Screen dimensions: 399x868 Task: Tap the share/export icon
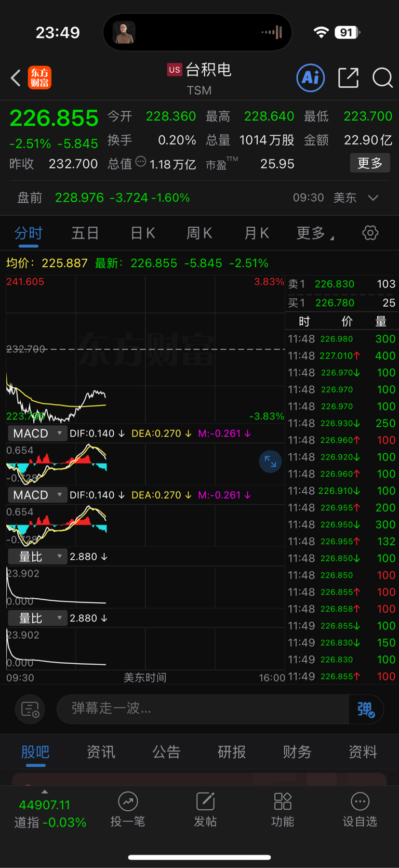[348, 78]
